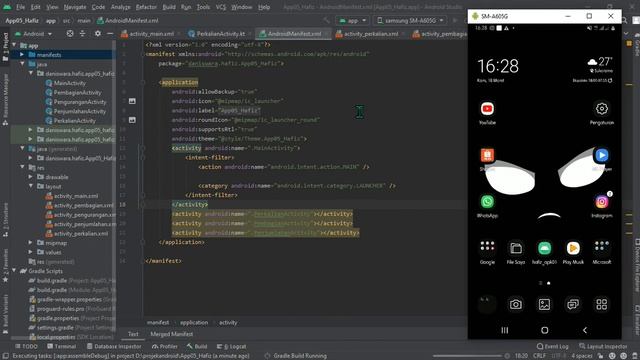Screen dimensions: 640x360
Task: Click the select opened file target icon
Action: [70, 33]
